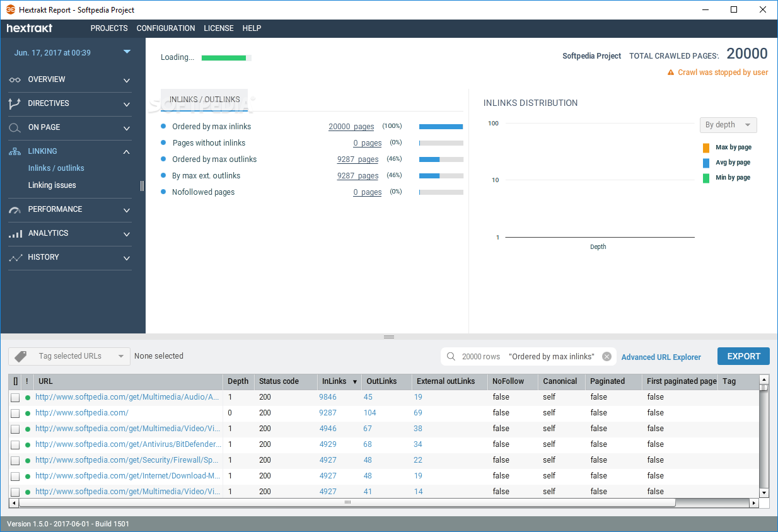Check the Security/Firewall row checkbox

pos(15,461)
